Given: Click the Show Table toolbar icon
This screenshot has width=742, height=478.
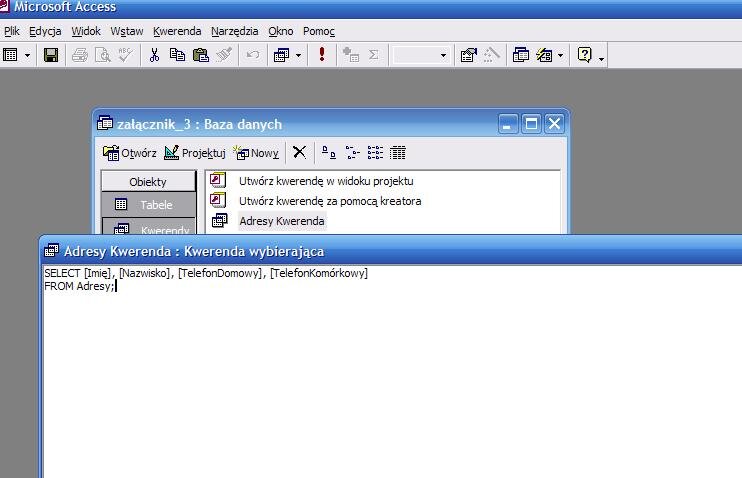Looking at the screenshot, I should click(350, 55).
